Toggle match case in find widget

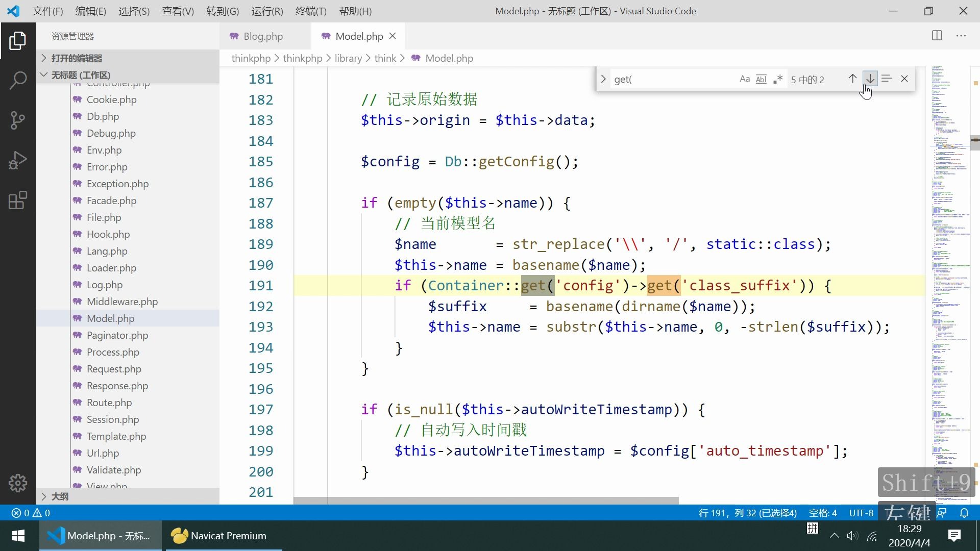click(x=744, y=79)
